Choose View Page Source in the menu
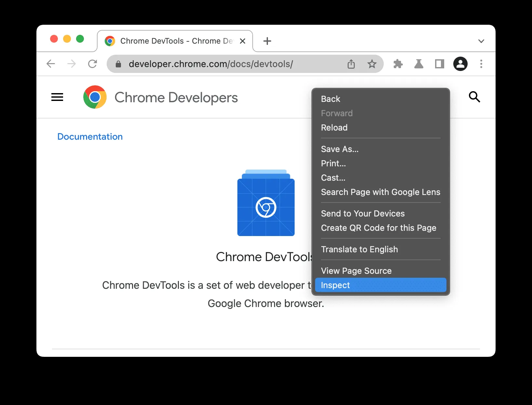 tap(356, 271)
